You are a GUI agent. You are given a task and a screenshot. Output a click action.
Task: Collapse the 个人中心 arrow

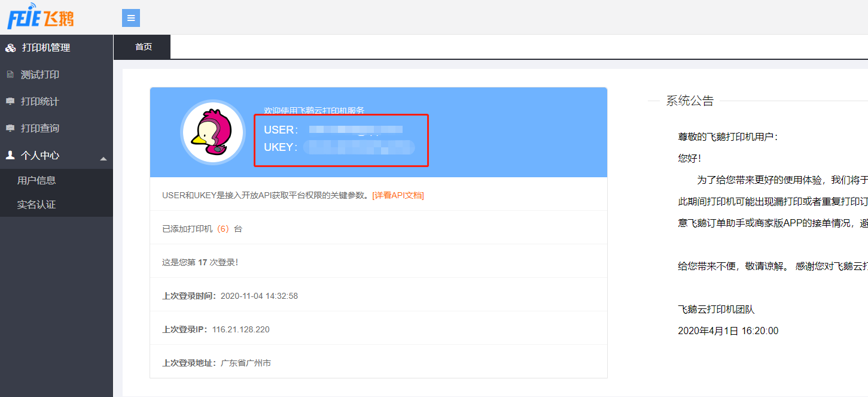click(103, 159)
